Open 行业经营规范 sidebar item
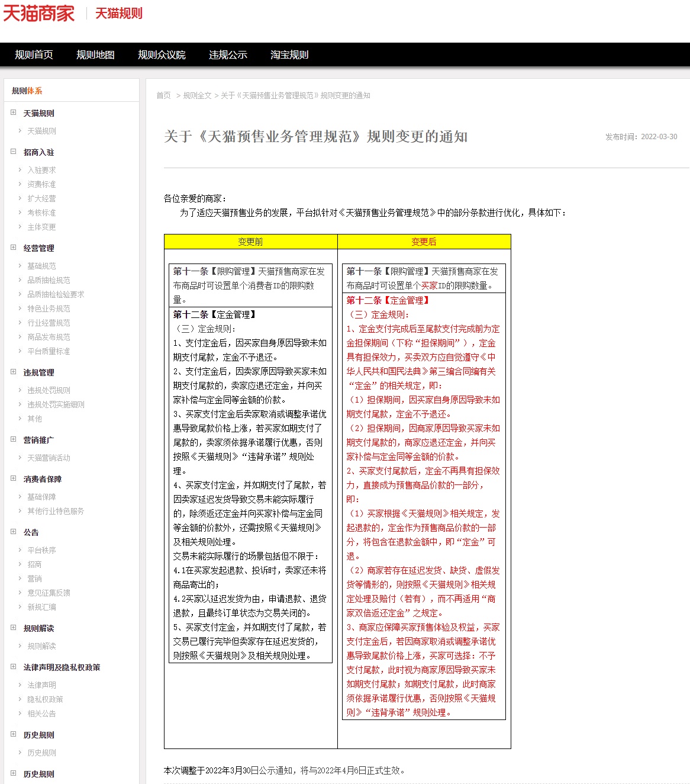690x784 pixels. [49, 323]
